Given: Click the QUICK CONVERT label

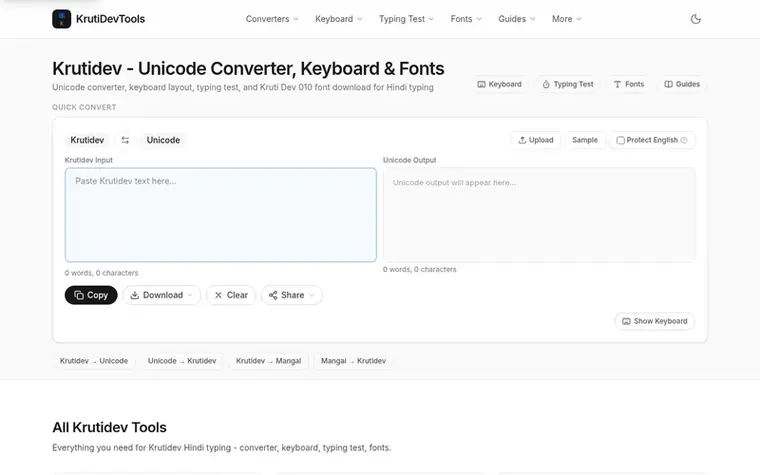Looking at the screenshot, I should (x=84, y=107).
